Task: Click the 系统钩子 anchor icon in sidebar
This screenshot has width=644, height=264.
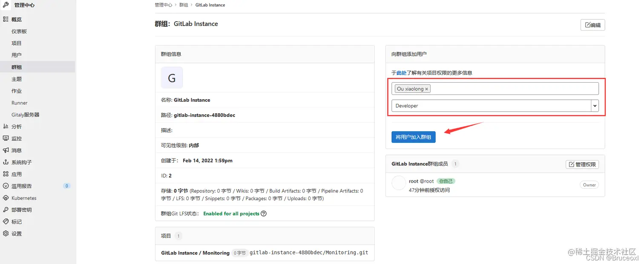Action: [x=6, y=162]
